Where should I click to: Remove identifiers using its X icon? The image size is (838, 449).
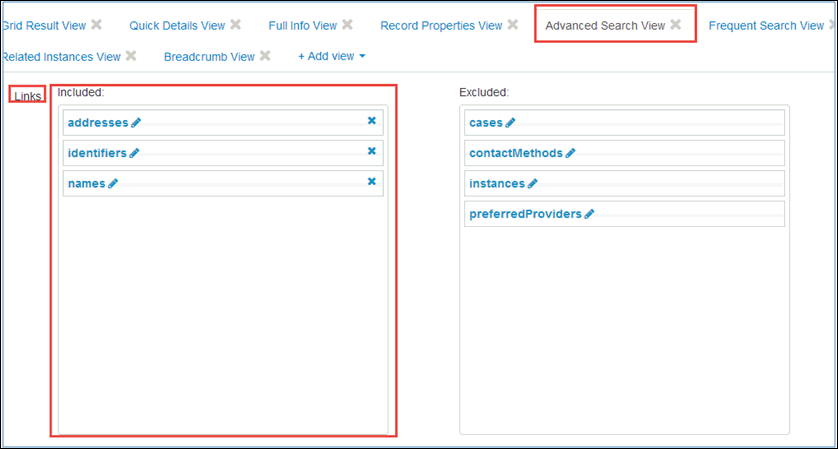pyautogui.click(x=372, y=152)
